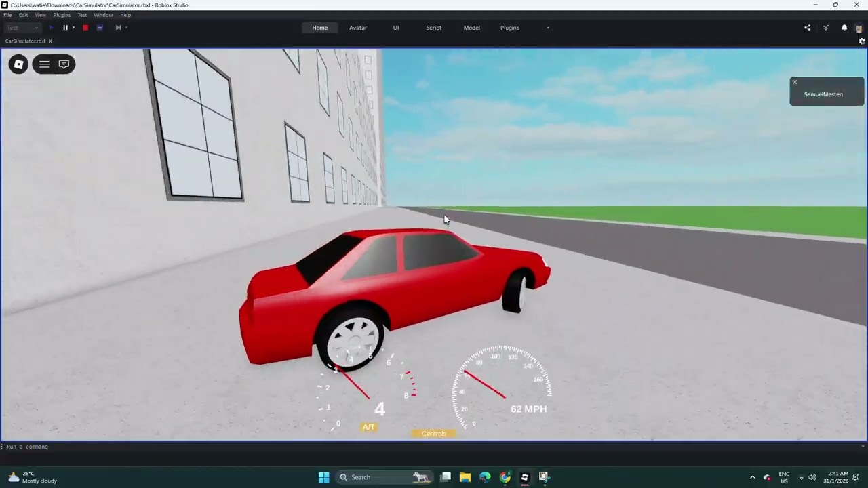Click the greyed-out blue Play arrow
The image size is (868, 488).
click(x=51, y=28)
